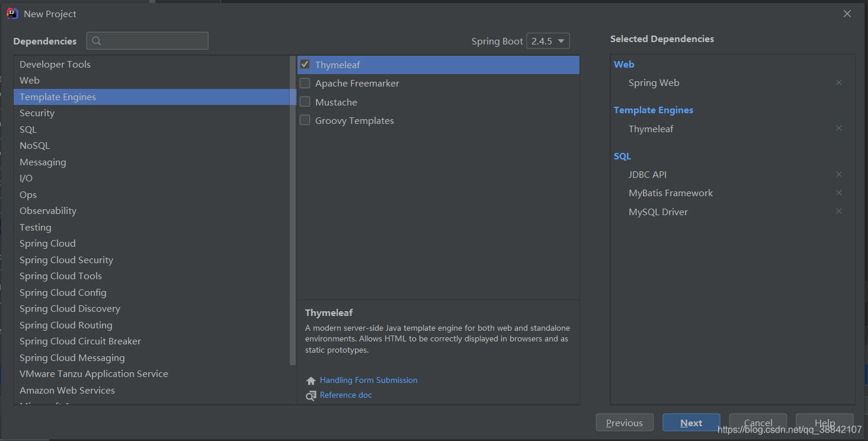Screen dimensions: 868x441
Task: Open Spring Cloud Security category
Action: (151, 260)
